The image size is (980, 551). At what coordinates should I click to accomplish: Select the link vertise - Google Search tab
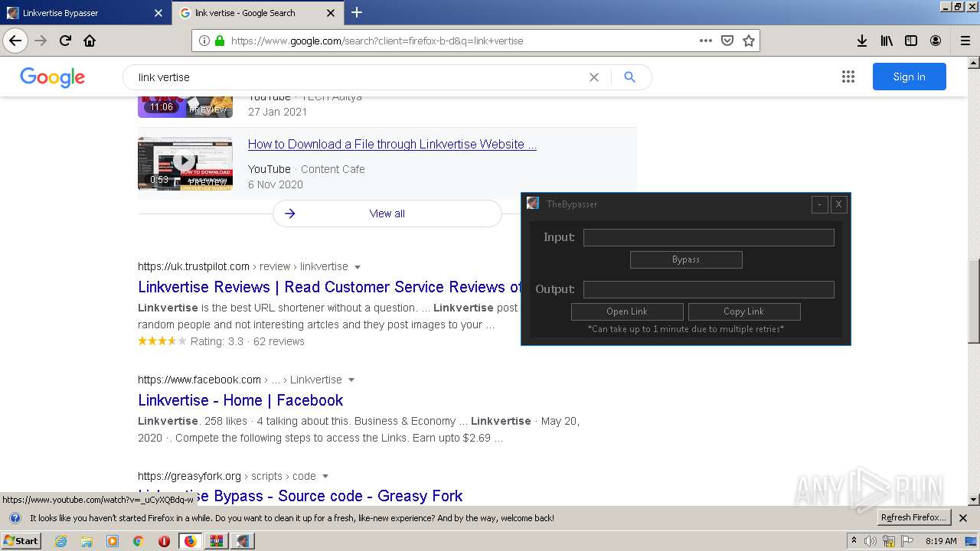(x=257, y=13)
